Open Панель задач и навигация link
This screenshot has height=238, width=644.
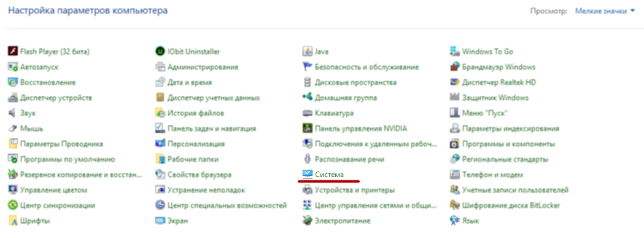[212, 129]
